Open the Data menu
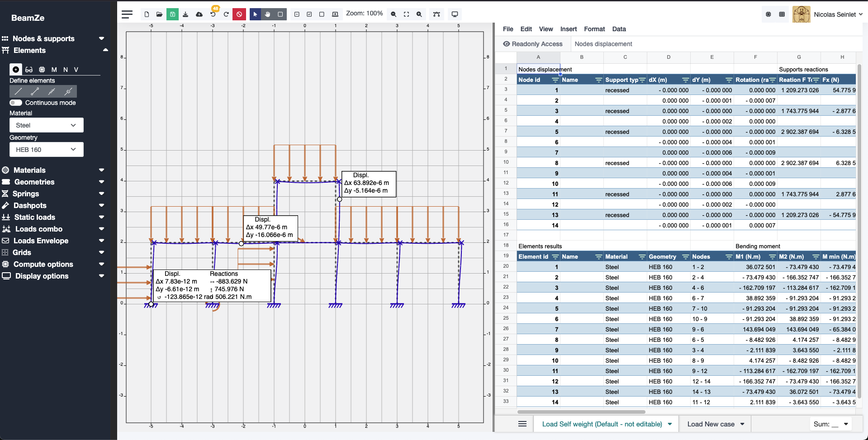 (x=619, y=29)
